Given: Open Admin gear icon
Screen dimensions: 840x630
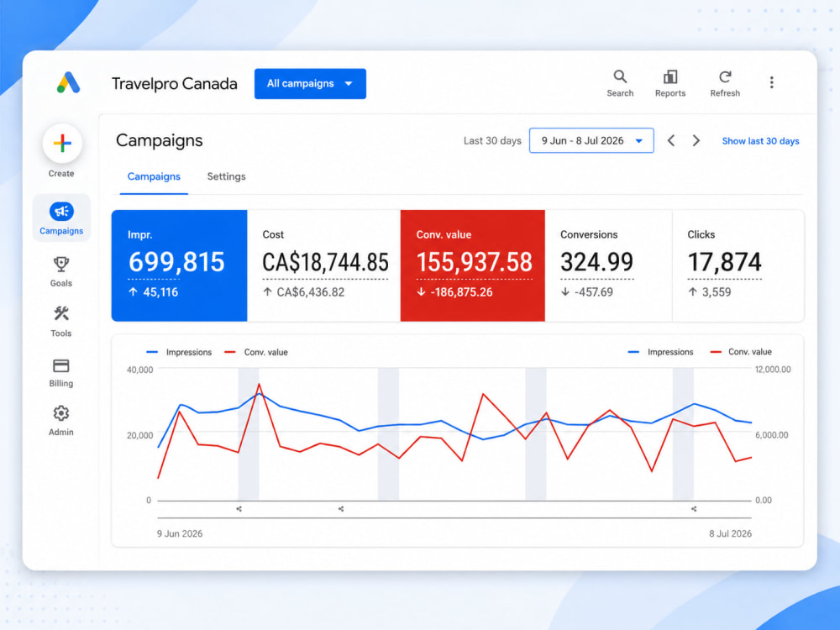Looking at the screenshot, I should point(61,413).
